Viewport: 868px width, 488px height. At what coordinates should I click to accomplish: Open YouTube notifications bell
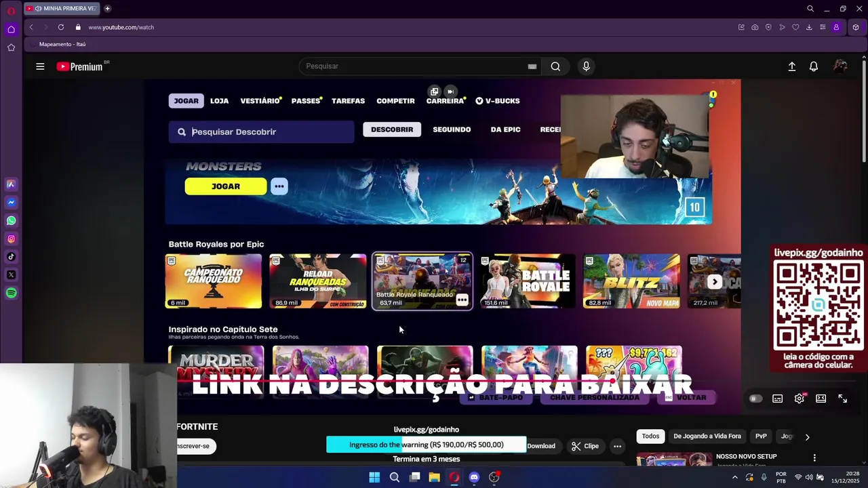(814, 66)
